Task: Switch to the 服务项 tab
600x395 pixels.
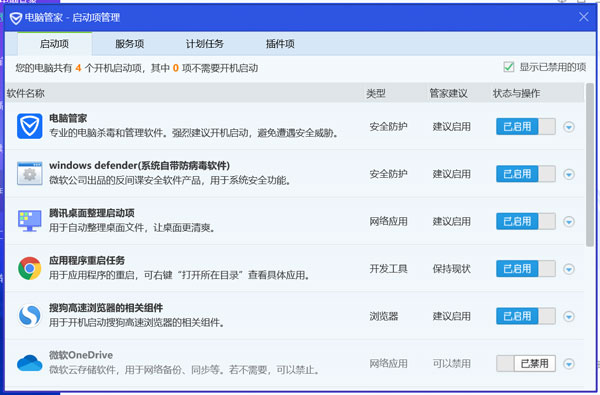Action: click(130, 44)
